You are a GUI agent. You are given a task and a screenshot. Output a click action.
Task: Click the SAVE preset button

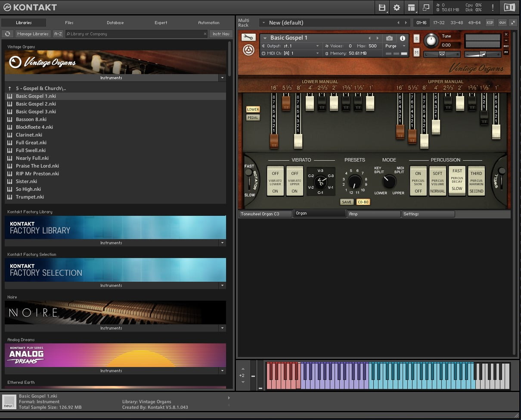point(347,202)
